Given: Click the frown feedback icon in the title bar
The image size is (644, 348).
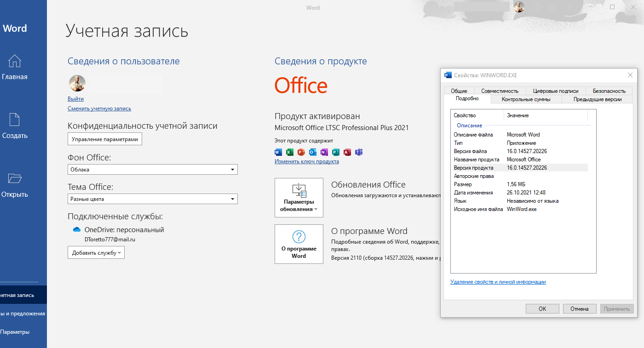Looking at the screenshot, I should (552, 7).
